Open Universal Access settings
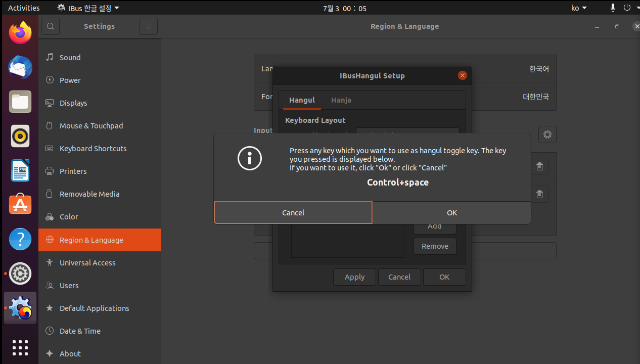The image size is (640, 364). (x=100, y=262)
